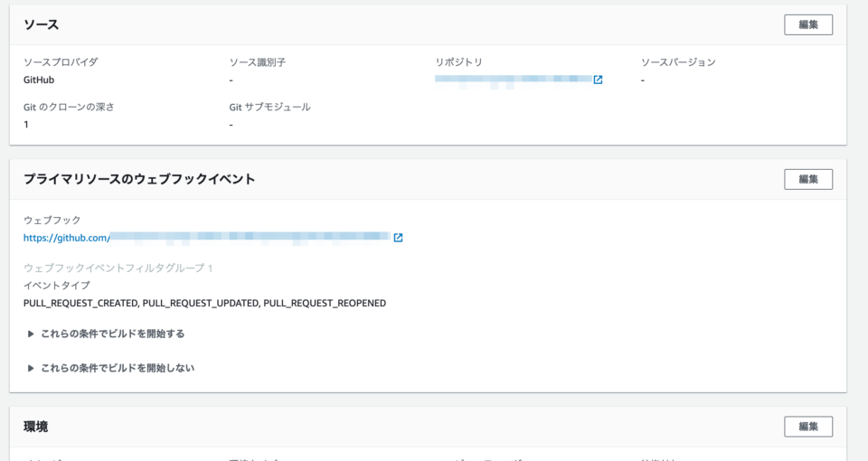Image resolution: width=868 pixels, height=461 pixels.
Task: Expand これらの条件でビルドを開始しない
Action: pyautogui.click(x=111, y=368)
